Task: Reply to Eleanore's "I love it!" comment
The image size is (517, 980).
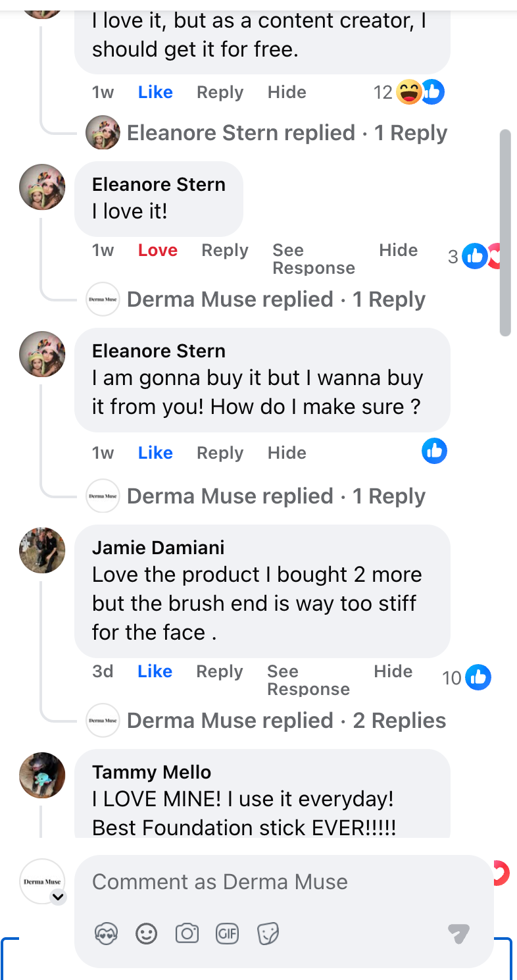Action: (x=225, y=250)
